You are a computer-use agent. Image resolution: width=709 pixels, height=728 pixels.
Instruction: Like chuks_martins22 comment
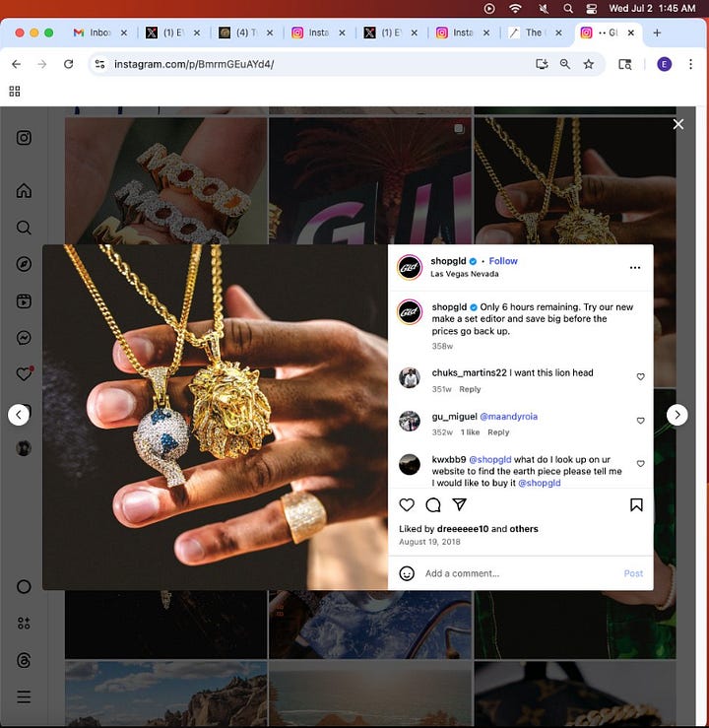640,376
